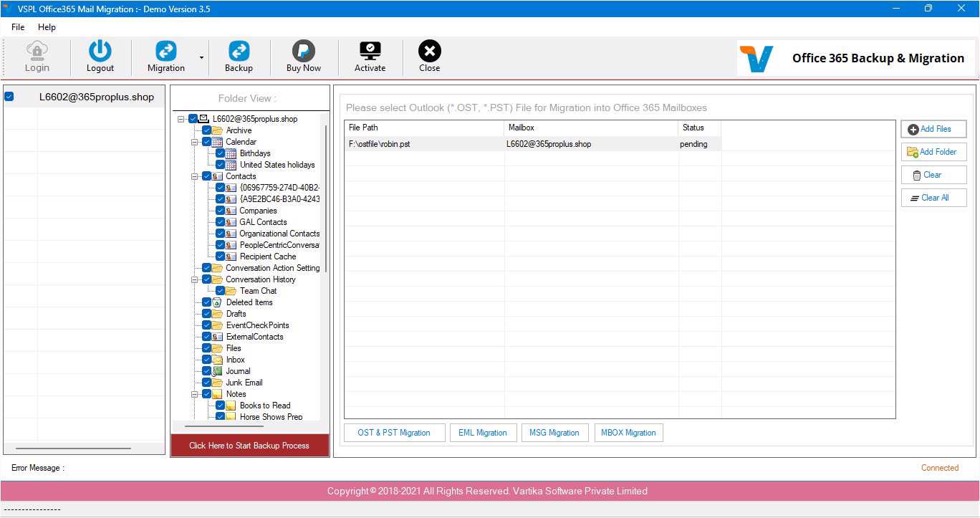Image resolution: width=980 pixels, height=518 pixels.
Task: Open the File menu
Action: pyautogui.click(x=18, y=27)
